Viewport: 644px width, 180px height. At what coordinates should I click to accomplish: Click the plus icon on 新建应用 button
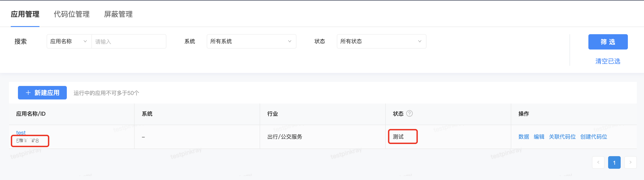coord(28,92)
